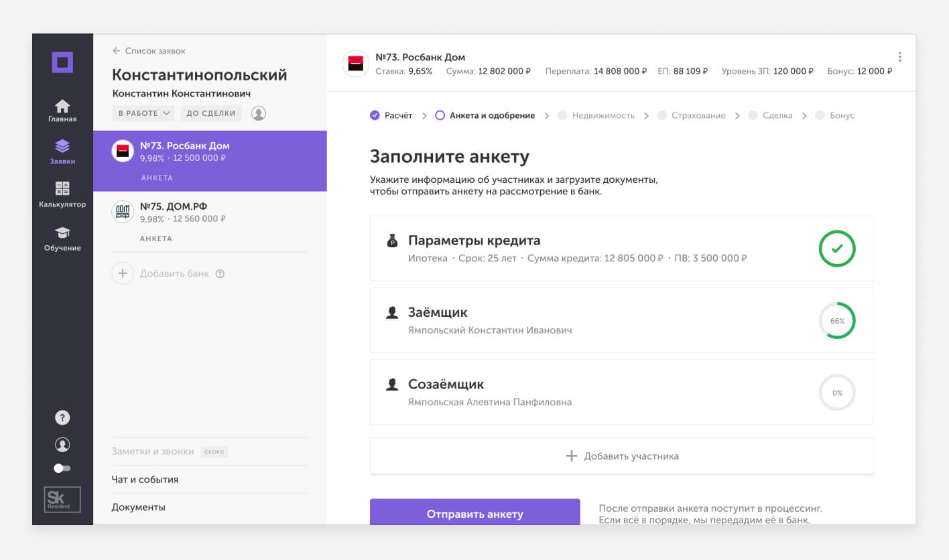Go to the Бонус step
The image size is (949, 560).
click(835, 115)
